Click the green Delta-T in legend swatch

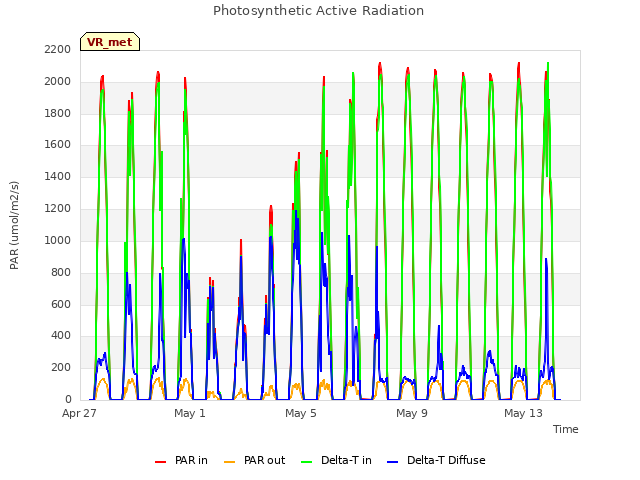pos(307,462)
